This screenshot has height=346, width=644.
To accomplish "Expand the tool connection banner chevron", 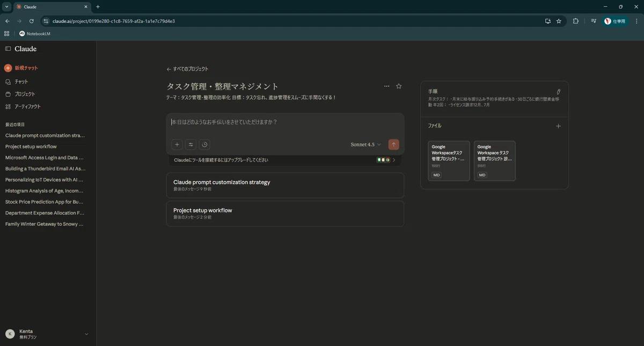I will 394,160.
